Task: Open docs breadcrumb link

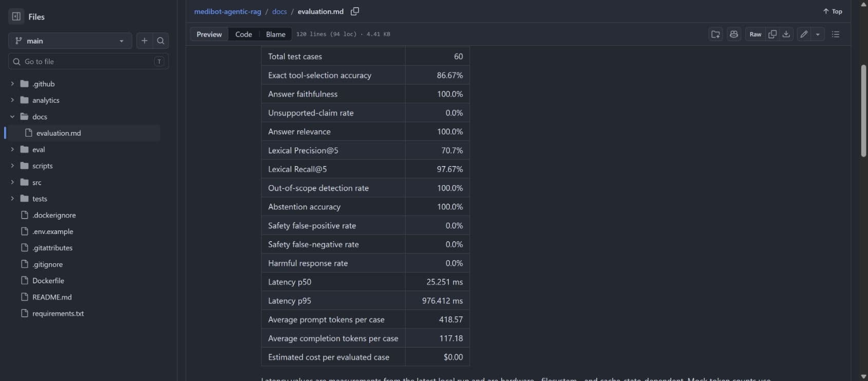Action: click(x=279, y=11)
